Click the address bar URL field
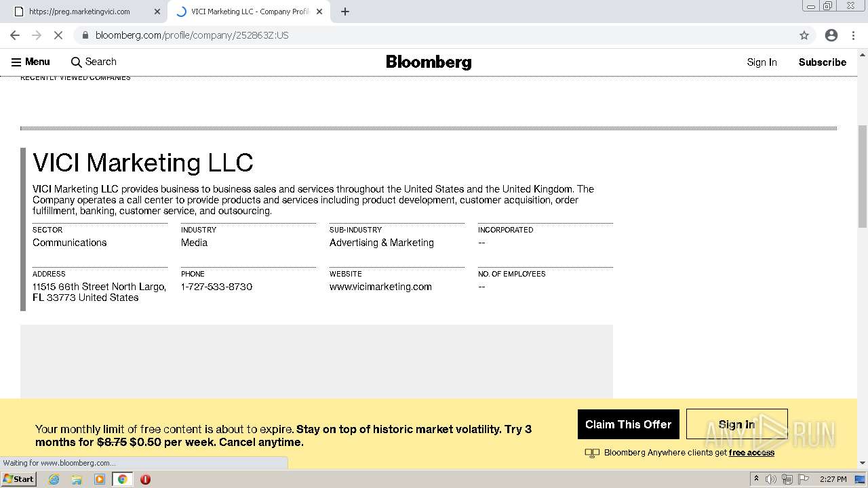Image resolution: width=868 pixels, height=488 pixels. [x=407, y=35]
